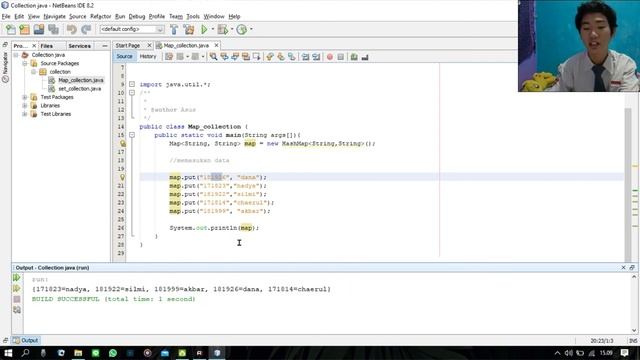Click the Open Project toolbar icon
This screenshot has width=640, height=360.
(x=39, y=29)
